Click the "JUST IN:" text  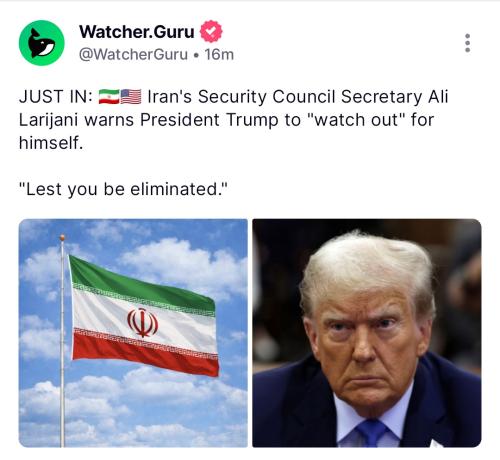pyautogui.click(x=56, y=97)
